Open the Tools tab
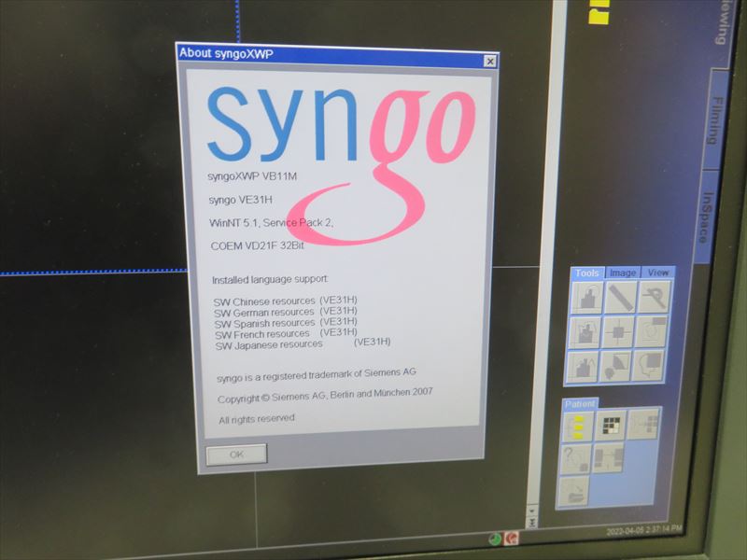The width and height of the screenshot is (747, 560). click(586, 273)
